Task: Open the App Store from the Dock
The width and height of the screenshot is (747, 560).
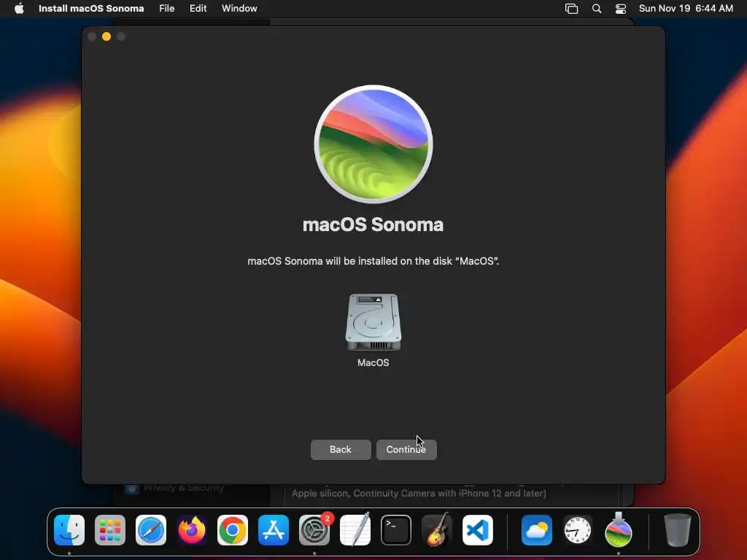Action: pyautogui.click(x=274, y=530)
